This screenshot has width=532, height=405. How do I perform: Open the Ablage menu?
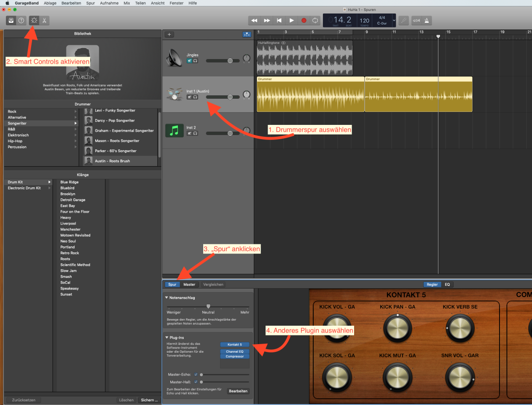point(50,3)
